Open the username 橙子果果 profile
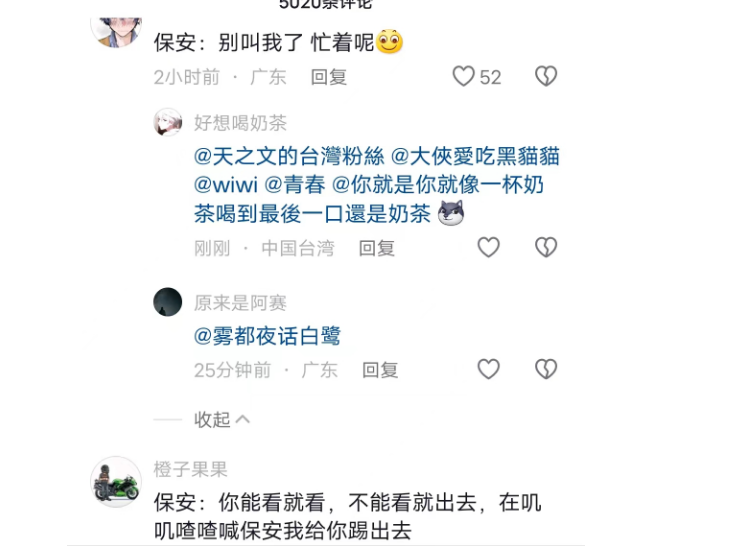734x546 pixels. 191,469
